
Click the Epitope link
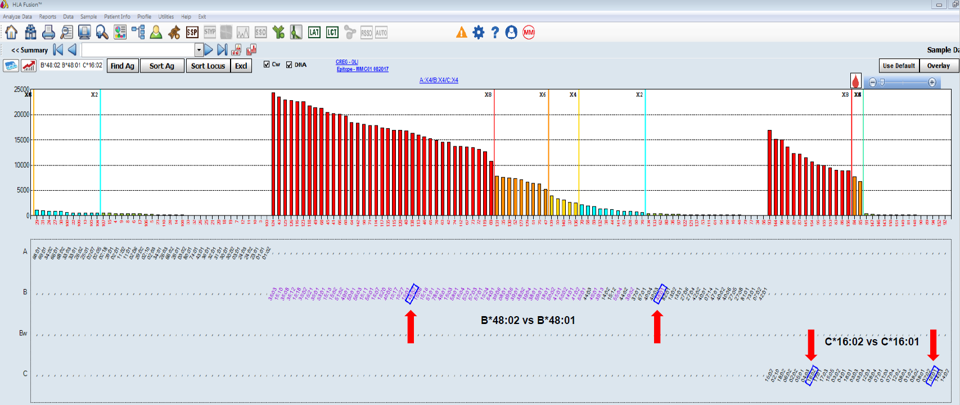click(x=362, y=69)
